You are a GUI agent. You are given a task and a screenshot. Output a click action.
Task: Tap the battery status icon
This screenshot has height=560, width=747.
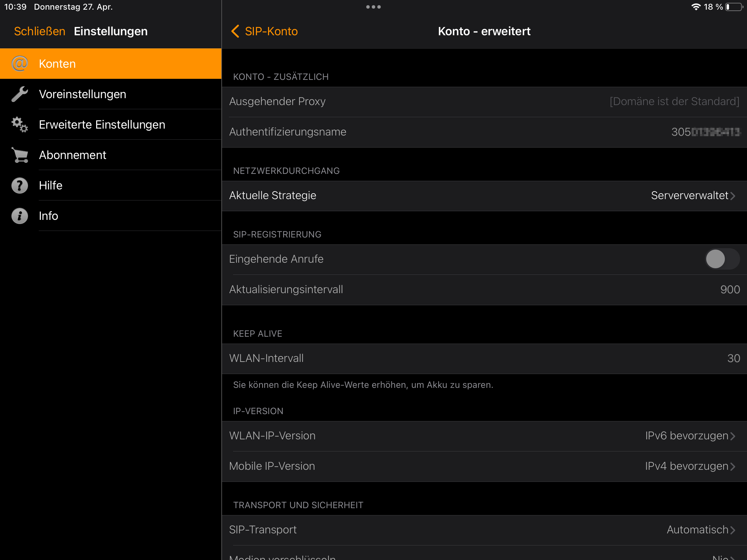coord(734,7)
